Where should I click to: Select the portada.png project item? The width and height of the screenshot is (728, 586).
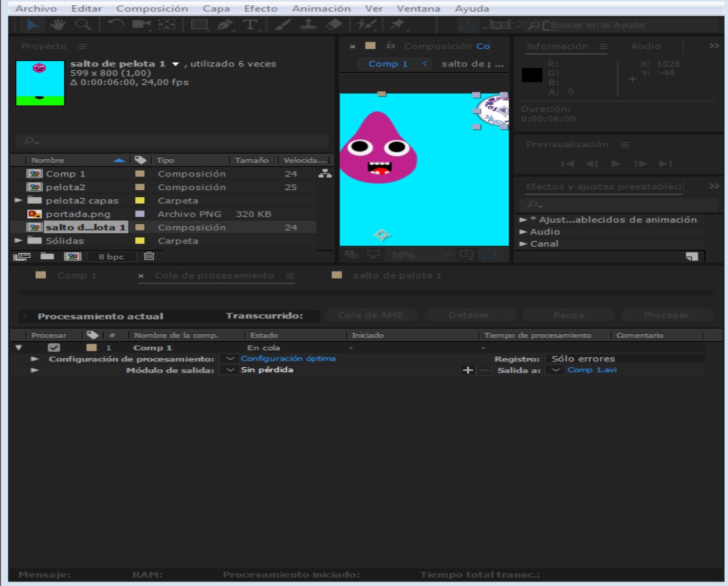(78, 214)
